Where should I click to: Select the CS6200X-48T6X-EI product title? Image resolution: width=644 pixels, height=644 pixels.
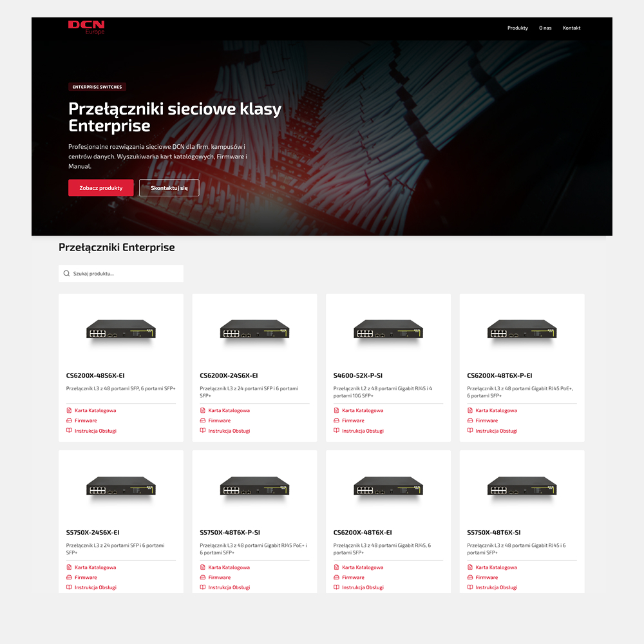point(363,533)
